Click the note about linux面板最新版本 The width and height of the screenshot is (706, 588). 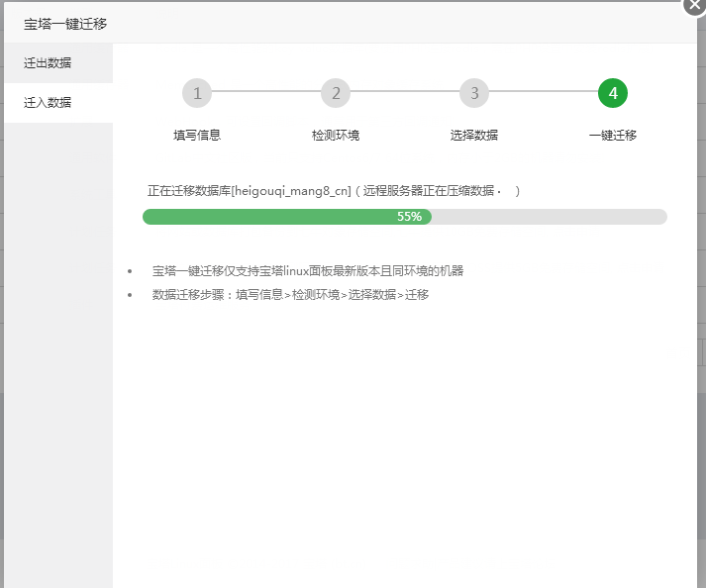tap(308, 271)
